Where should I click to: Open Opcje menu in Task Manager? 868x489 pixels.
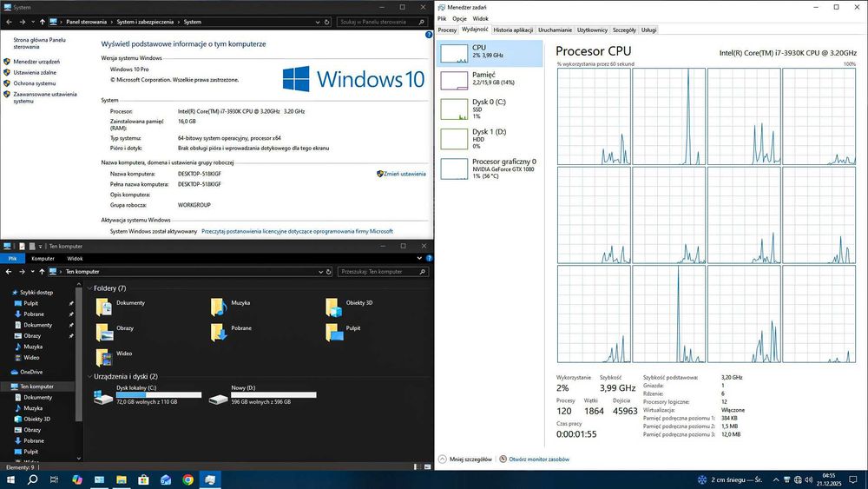pyautogui.click(x=459, y=18)
